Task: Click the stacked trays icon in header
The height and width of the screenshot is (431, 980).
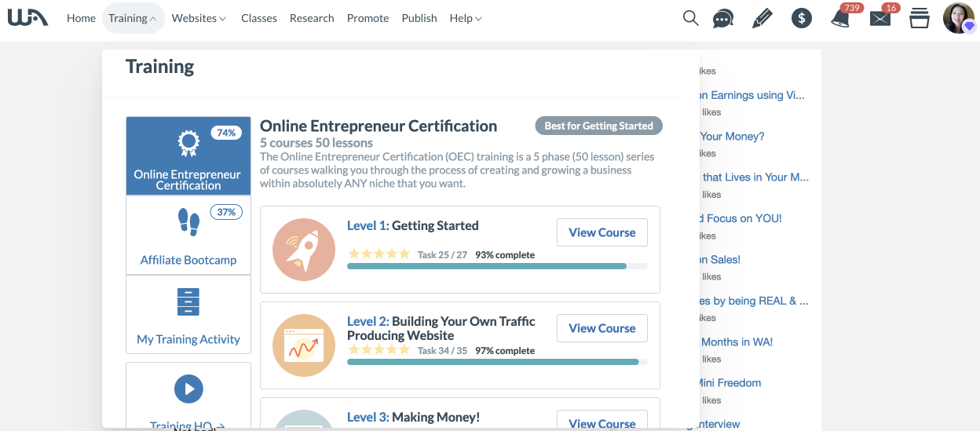Action: [919, 18]
